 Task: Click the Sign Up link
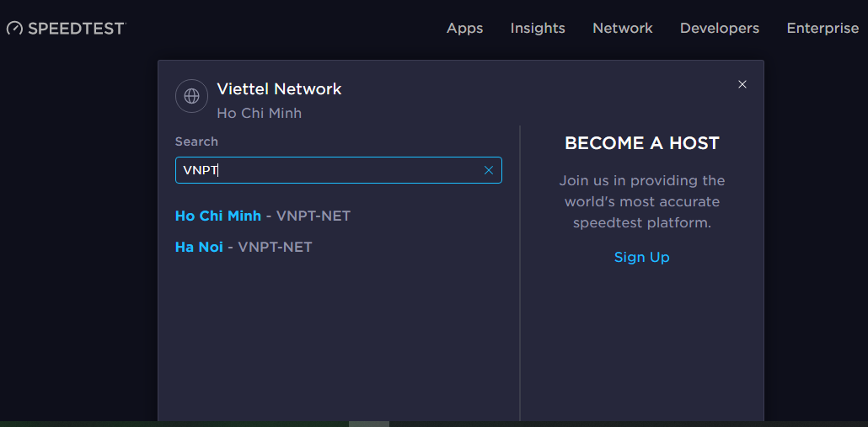click(x=641, y=257)
